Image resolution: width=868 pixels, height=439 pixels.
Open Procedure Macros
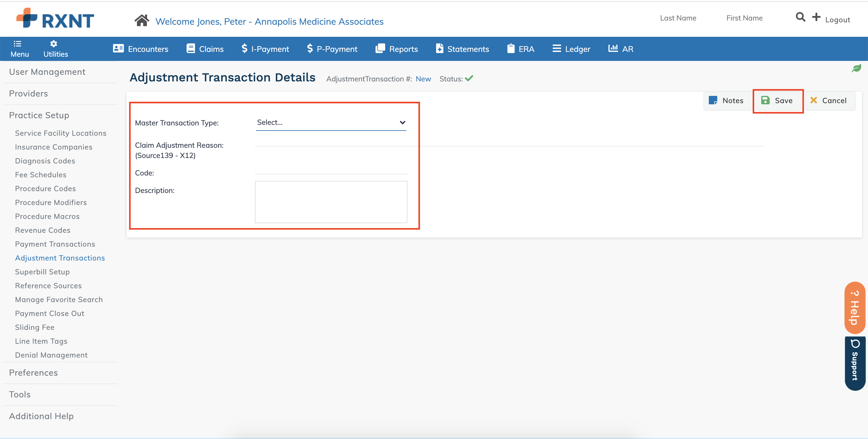(47, 216)
